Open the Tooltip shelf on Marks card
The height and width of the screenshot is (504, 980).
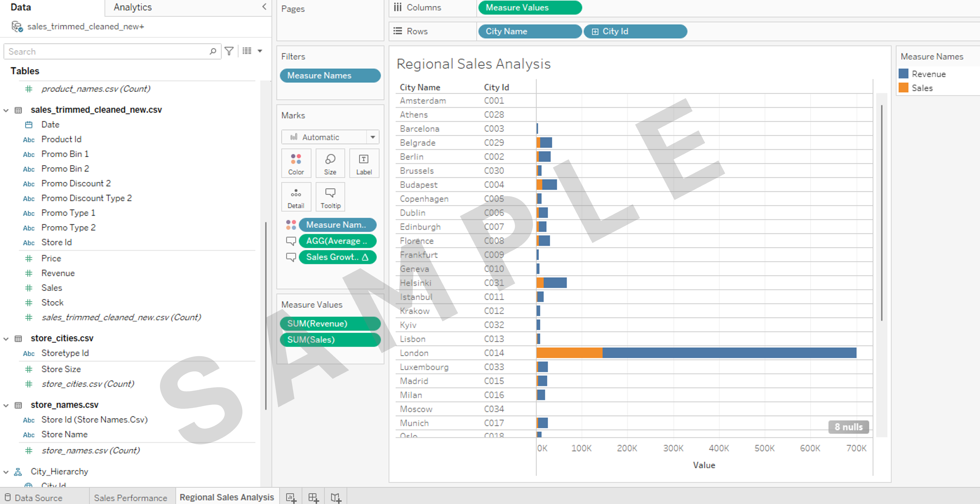[330, 197]
